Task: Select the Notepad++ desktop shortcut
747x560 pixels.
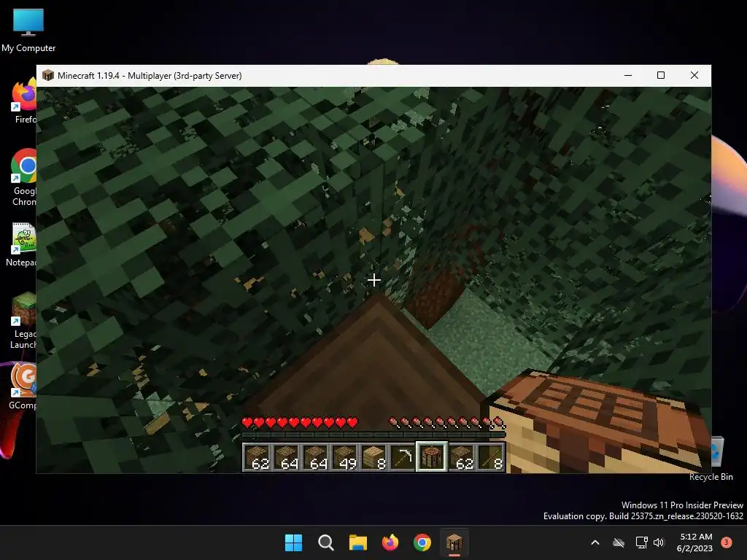Action: click(x=22, y=245)
